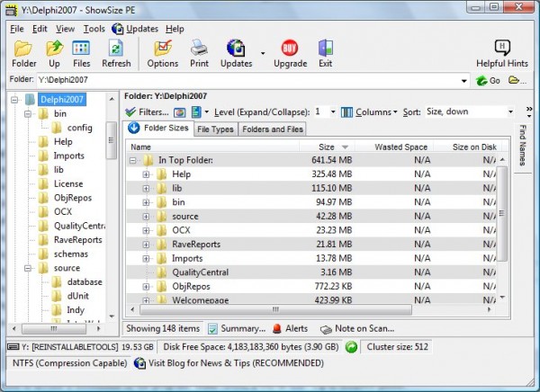Click the Files toolbar icon
540x392 pixels.
coord(81,53)
